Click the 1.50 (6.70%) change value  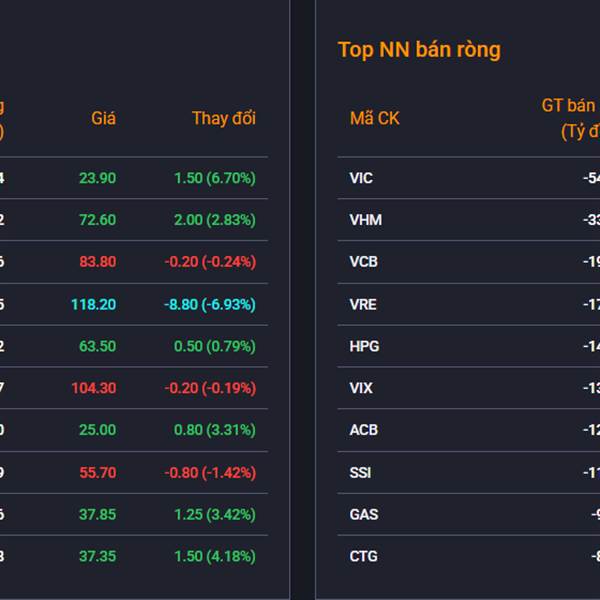point(214,178)
